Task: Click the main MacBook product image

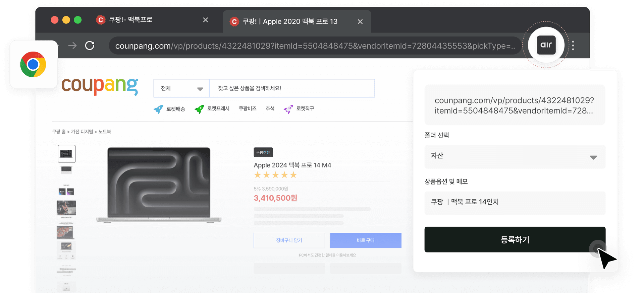Action: tap(159, 185)
